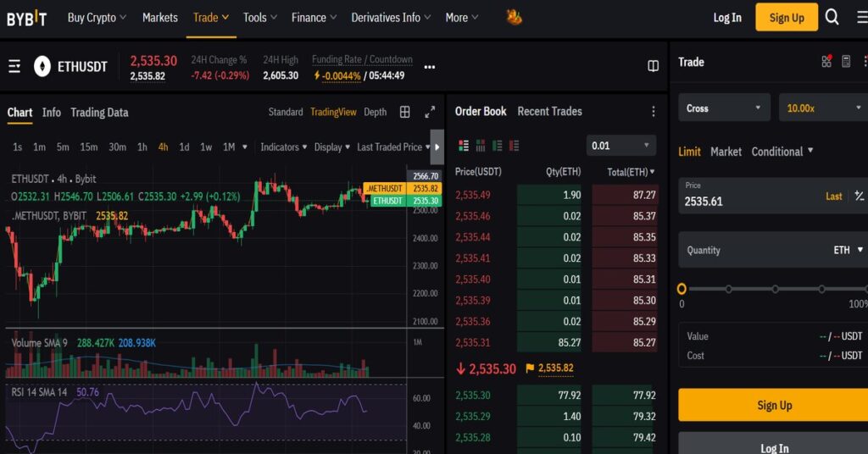
Task: Click the promotional mascot icon in navbar
Action: 514,18
